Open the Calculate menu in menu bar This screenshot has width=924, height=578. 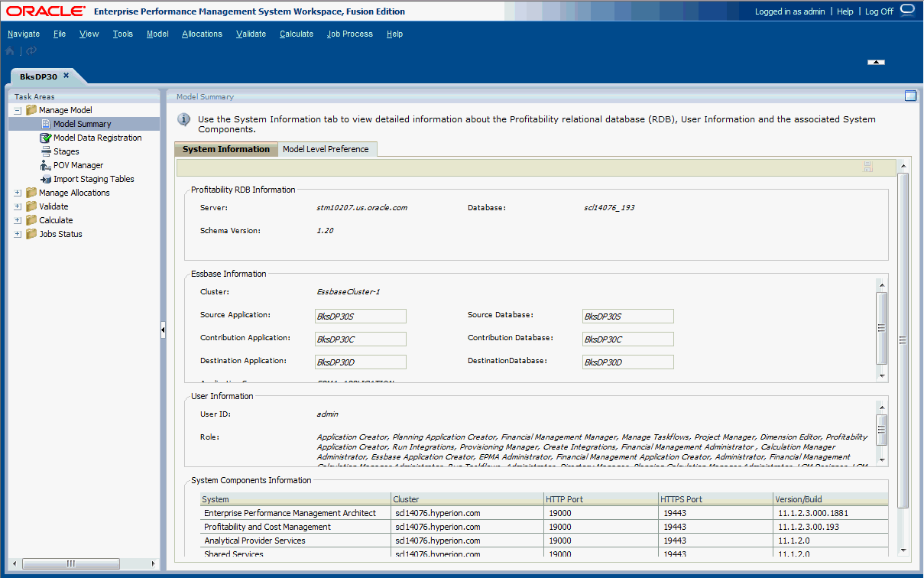297,34
